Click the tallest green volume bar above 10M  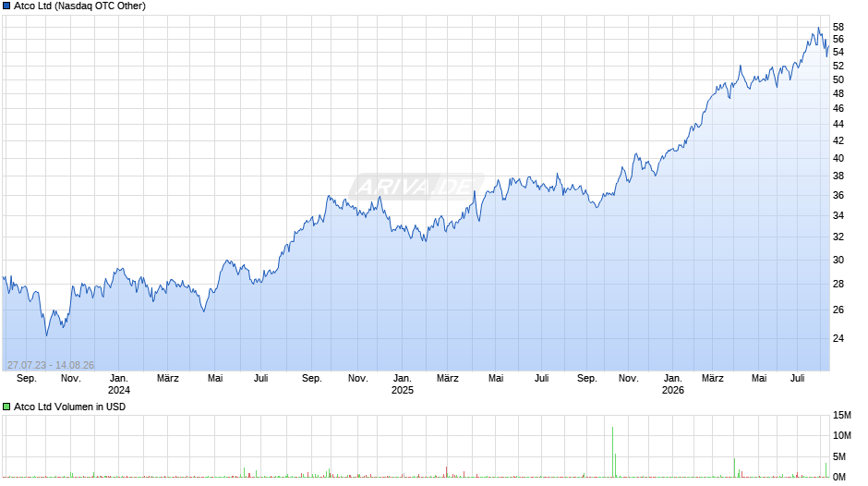pos(613,452)
